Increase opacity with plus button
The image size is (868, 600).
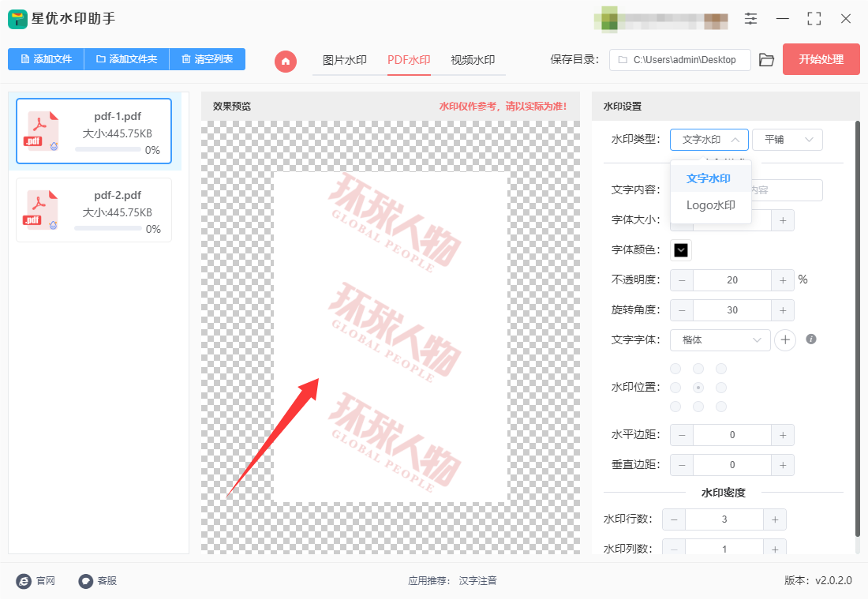click(x=783, y=280)
